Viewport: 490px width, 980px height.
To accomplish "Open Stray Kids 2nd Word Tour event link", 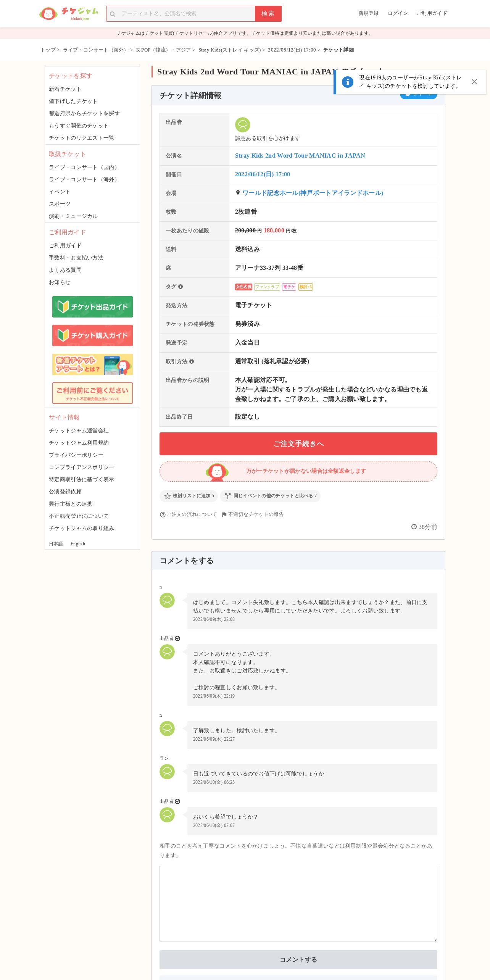I will [x=300, y=156].
